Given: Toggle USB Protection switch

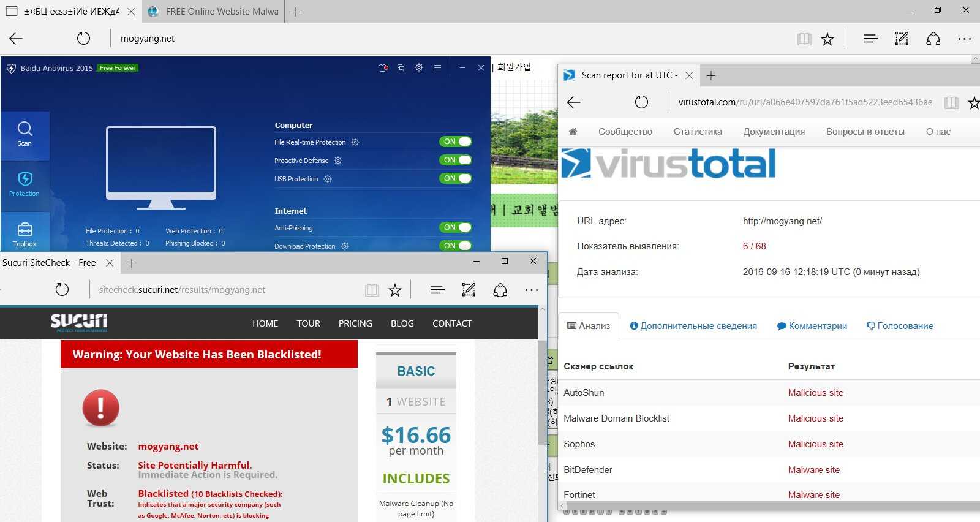Looking at the screenshot, I should point(456,178).
